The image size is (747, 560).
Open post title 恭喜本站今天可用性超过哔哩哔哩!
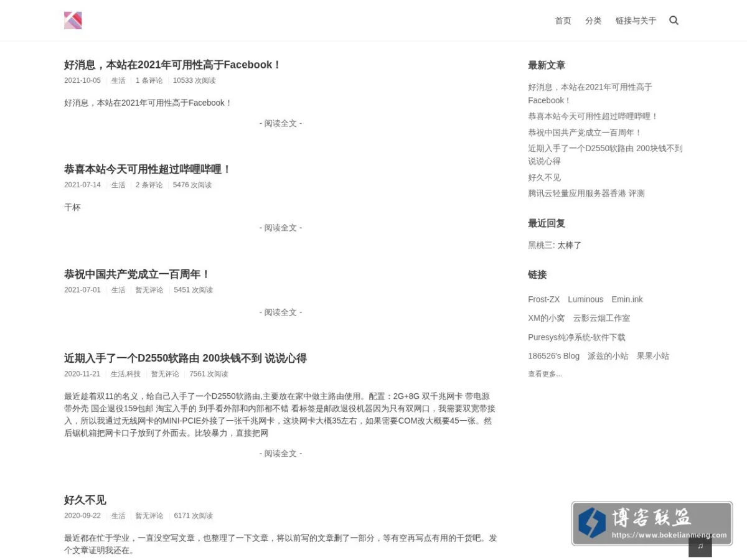(148, 169)
